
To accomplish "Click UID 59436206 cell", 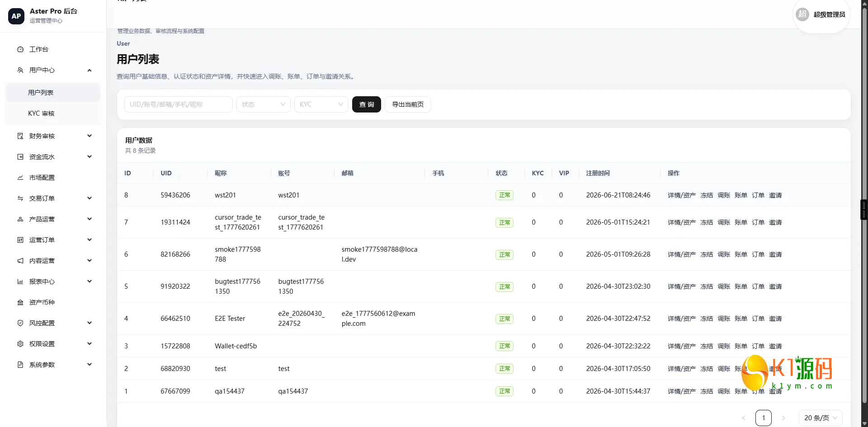I will (x=175, y=195).
